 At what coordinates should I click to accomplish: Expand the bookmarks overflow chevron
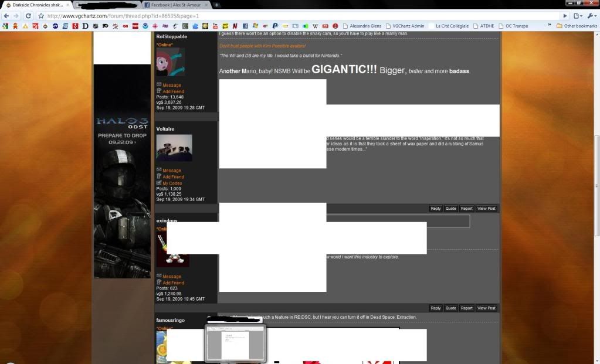(550, 26)
